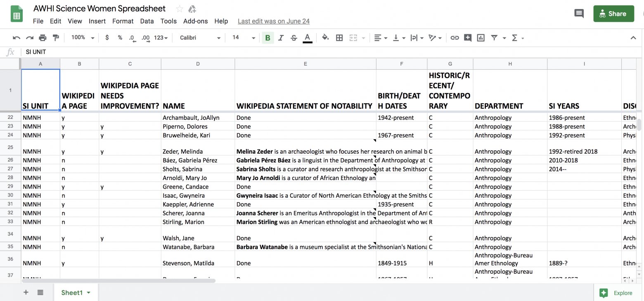Click the Merge cells icon
Screen dimensions: 644x301
tap(353, 38)
